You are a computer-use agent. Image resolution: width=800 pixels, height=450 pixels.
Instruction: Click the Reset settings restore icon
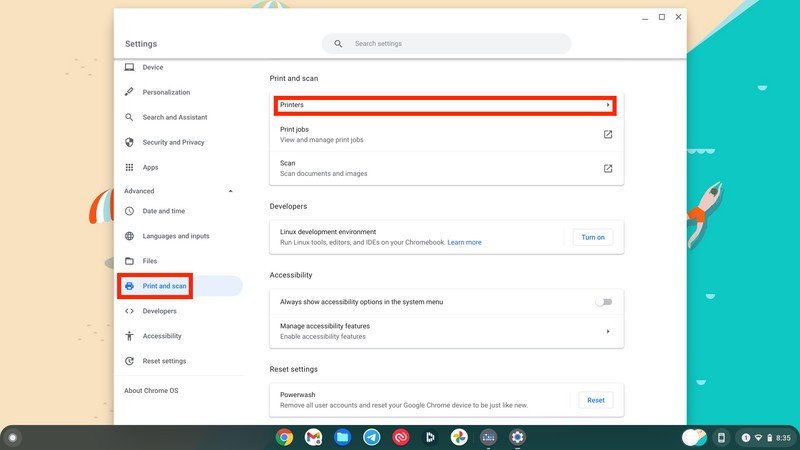[130, 361]
